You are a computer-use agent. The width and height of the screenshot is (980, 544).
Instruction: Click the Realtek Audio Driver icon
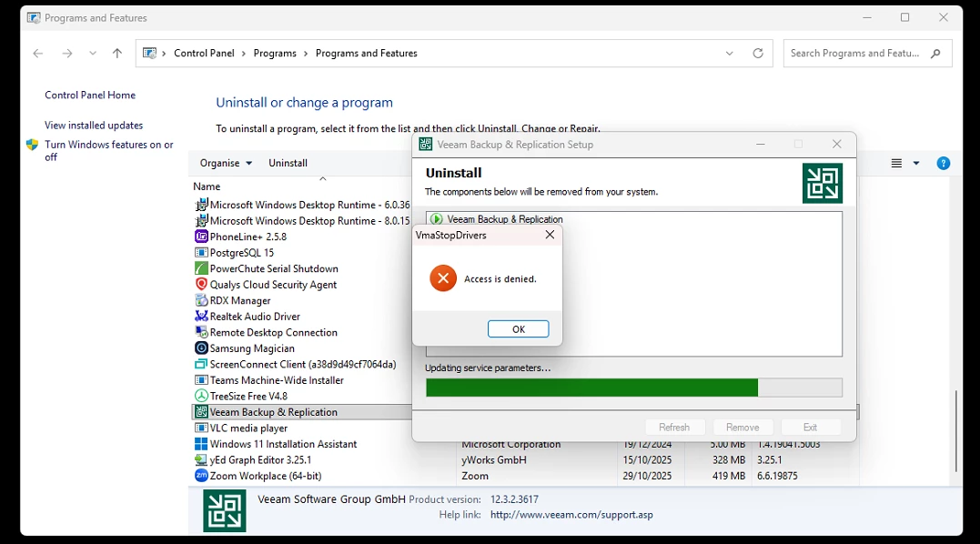tap(201, 316)
